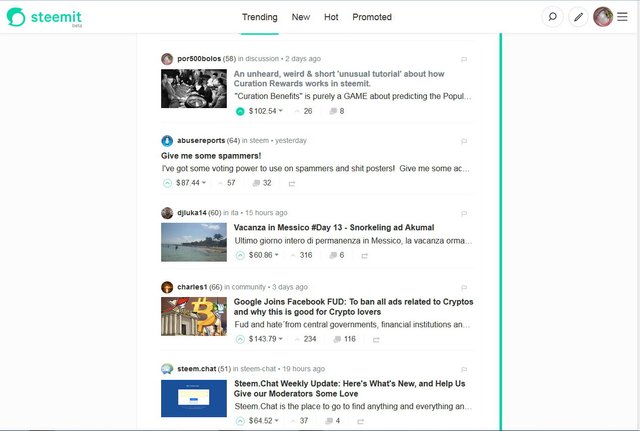This screenshot has width=640, height=431.
Task: Open the 4 comments on steem.chat post
Action: pos(333,420)
